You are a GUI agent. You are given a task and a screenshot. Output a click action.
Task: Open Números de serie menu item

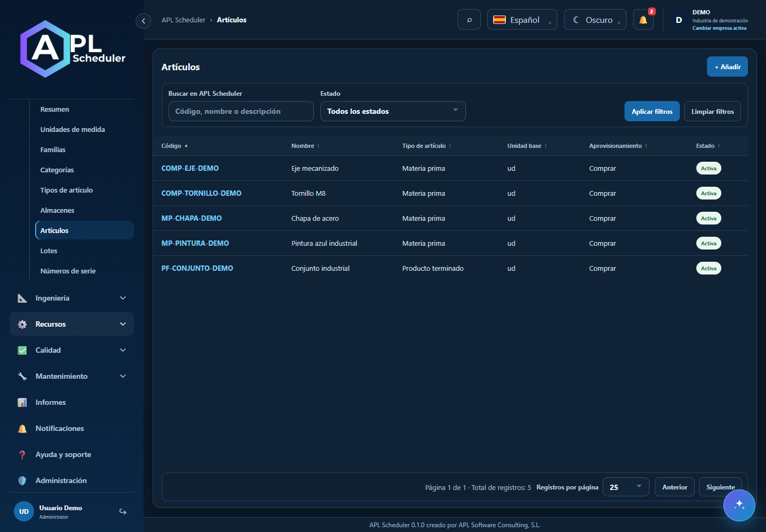click(85, 271)
